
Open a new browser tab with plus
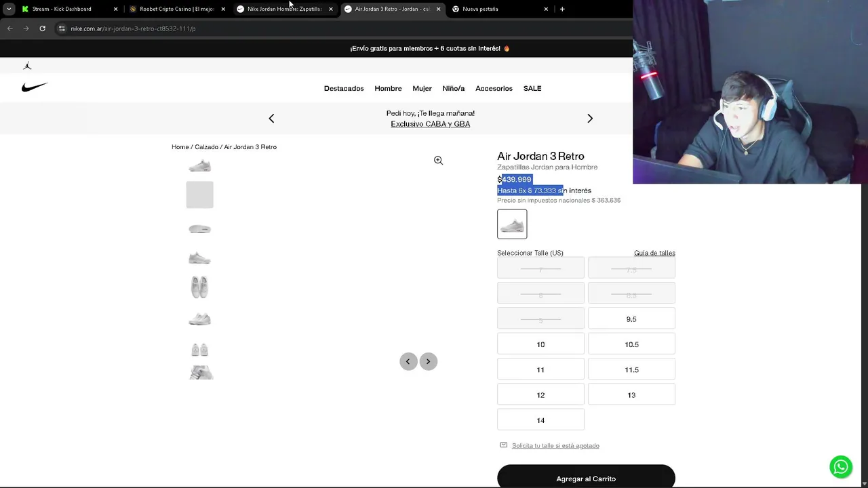pyautogui.click(x=562, y=9)
